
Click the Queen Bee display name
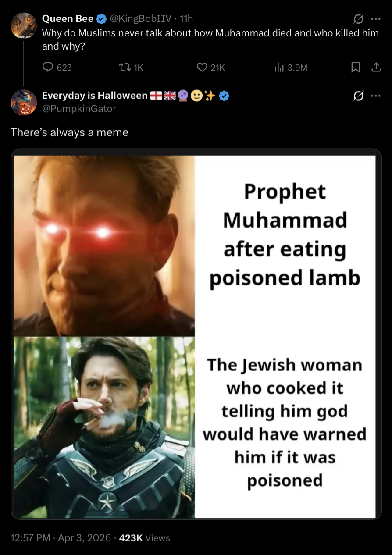[68, 18]
